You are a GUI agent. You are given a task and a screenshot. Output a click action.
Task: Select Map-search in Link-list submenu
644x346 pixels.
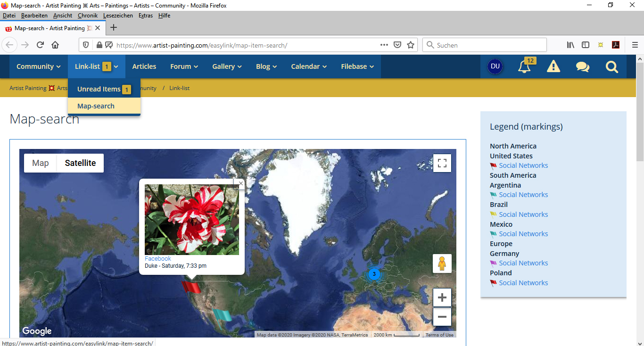point(96,106)
